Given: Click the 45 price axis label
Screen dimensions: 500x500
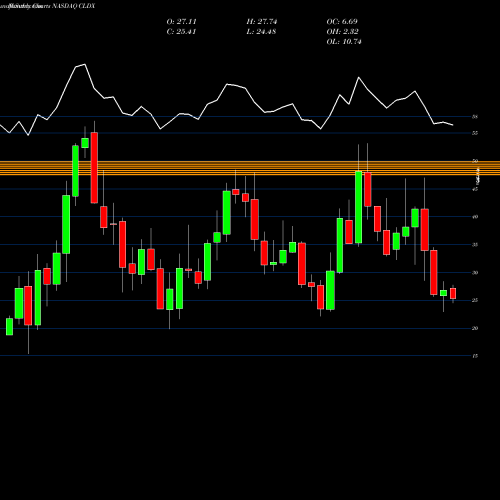Looking at the screenshot, I should [475, 189].
